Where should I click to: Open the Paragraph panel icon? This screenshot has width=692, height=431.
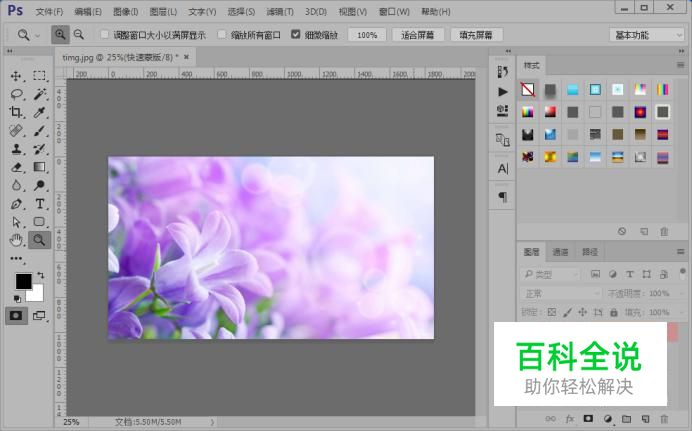503,198
